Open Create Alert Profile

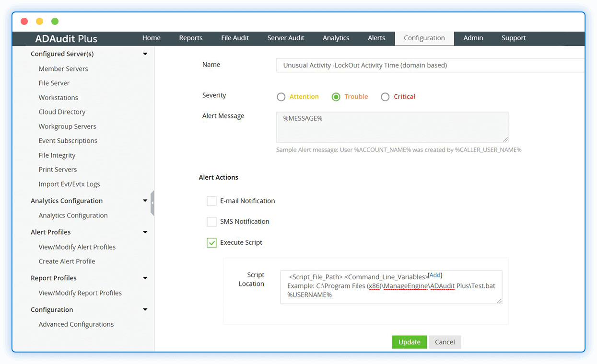click(x=67, y=261)
